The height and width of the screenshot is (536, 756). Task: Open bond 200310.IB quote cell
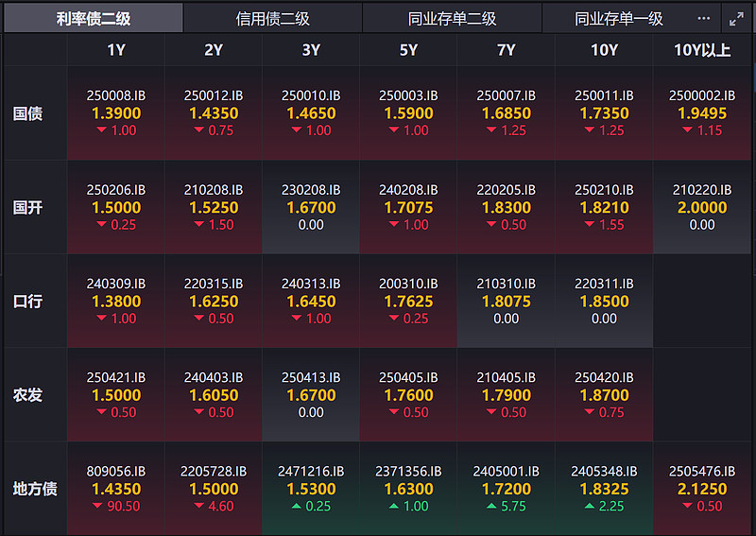click(408, 301)
